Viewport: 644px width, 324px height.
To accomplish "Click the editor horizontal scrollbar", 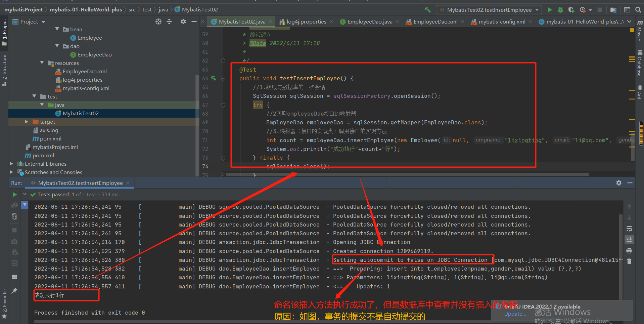I will pyautogui.click(x=408, y=174).
